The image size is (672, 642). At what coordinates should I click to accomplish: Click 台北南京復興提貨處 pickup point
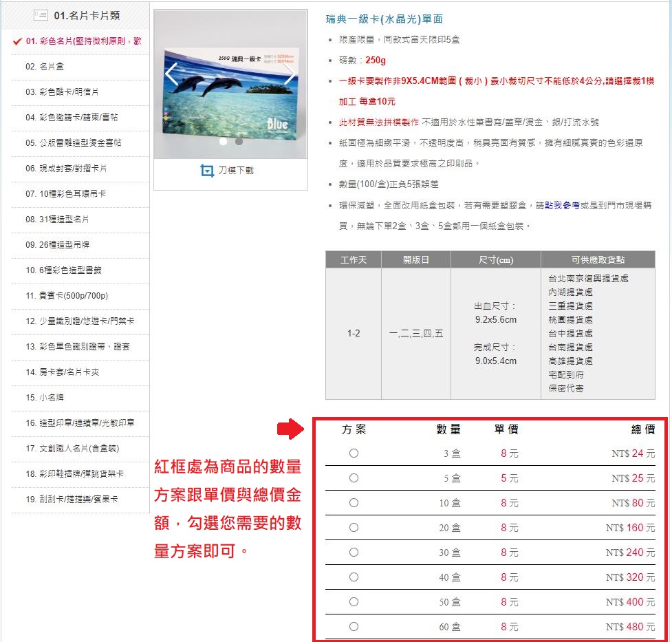click(x=588, y=278)
